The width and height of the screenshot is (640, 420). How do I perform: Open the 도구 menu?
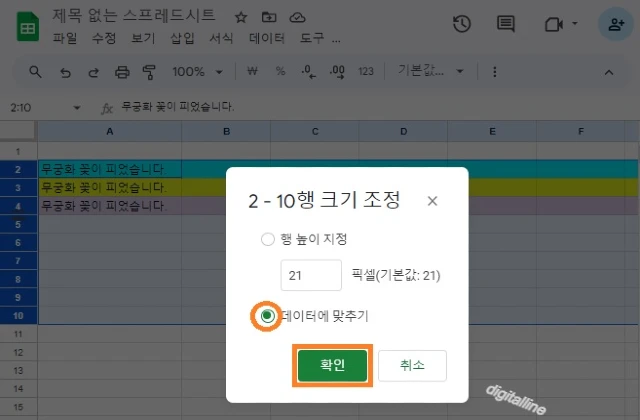312,38
